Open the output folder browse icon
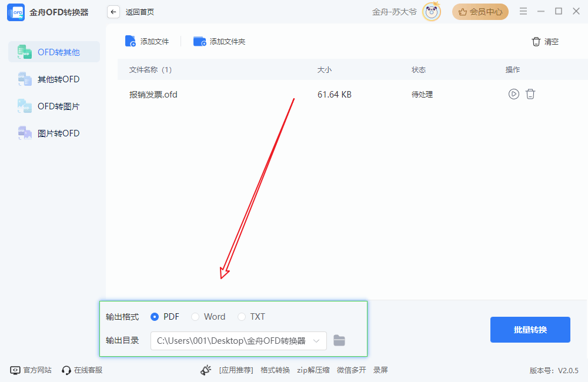The height and width of the screenshot is (382, 588). coord(339,341)
